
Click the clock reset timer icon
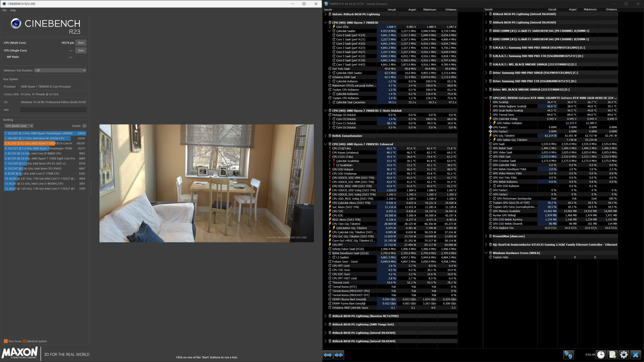click(601, 355)
